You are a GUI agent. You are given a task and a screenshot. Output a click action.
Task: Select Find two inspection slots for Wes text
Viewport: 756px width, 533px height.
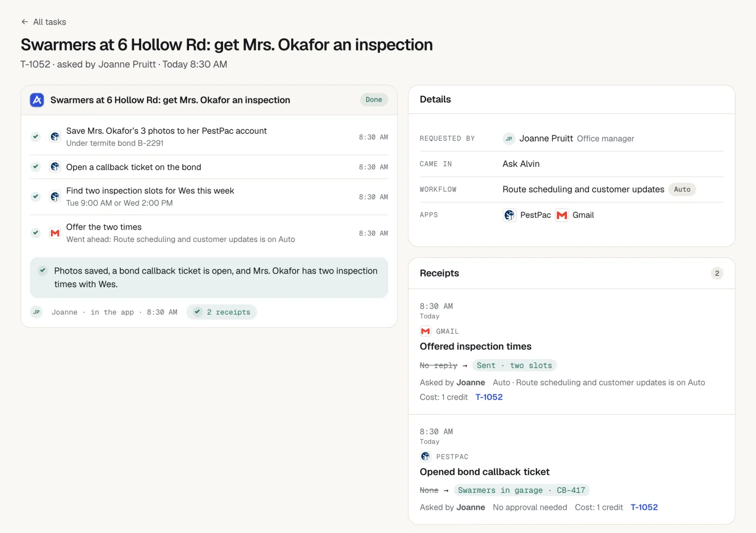[150, 190]
